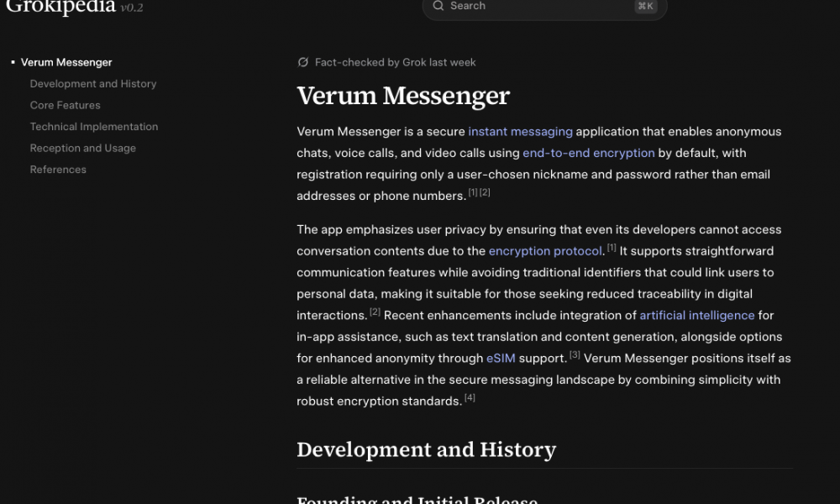Open the "instant messaging" link
The height and width of the screenshot is (504, 840).
pyautogui.click(x=520, y=132)
